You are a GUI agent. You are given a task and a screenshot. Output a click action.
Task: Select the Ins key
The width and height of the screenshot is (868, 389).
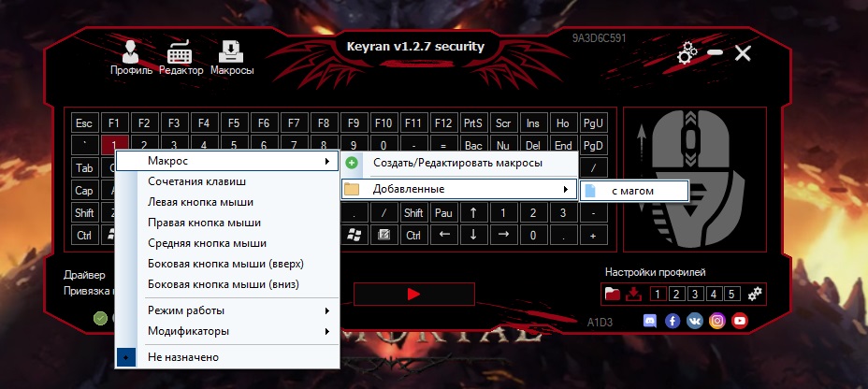click(533, 122)
